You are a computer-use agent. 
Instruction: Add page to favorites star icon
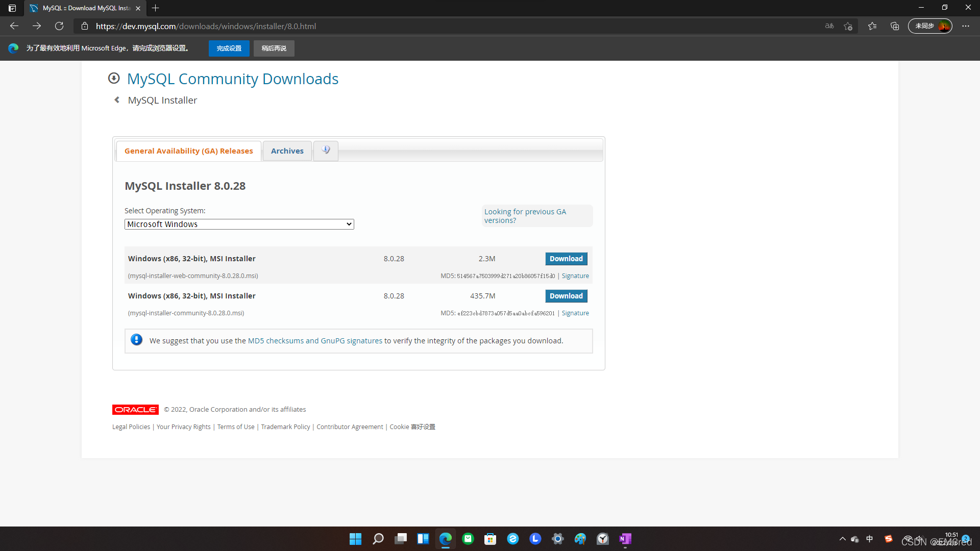coord(848,26)
